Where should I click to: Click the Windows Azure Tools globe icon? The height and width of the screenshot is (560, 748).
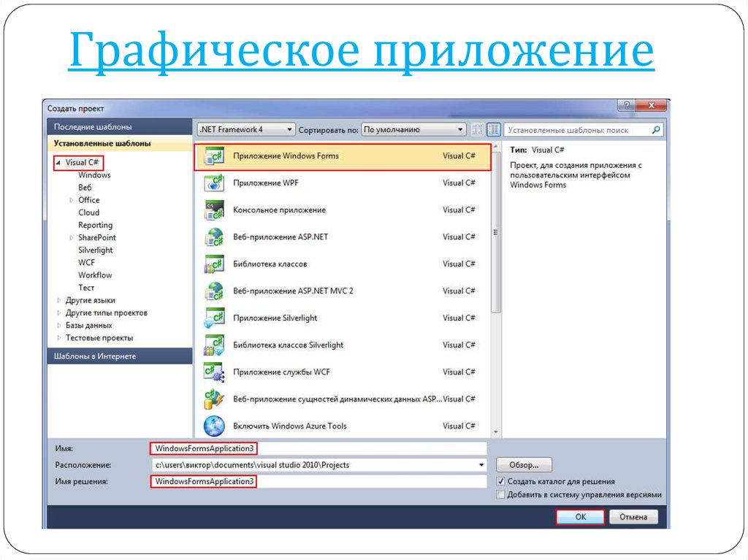(x=214, y=426)
